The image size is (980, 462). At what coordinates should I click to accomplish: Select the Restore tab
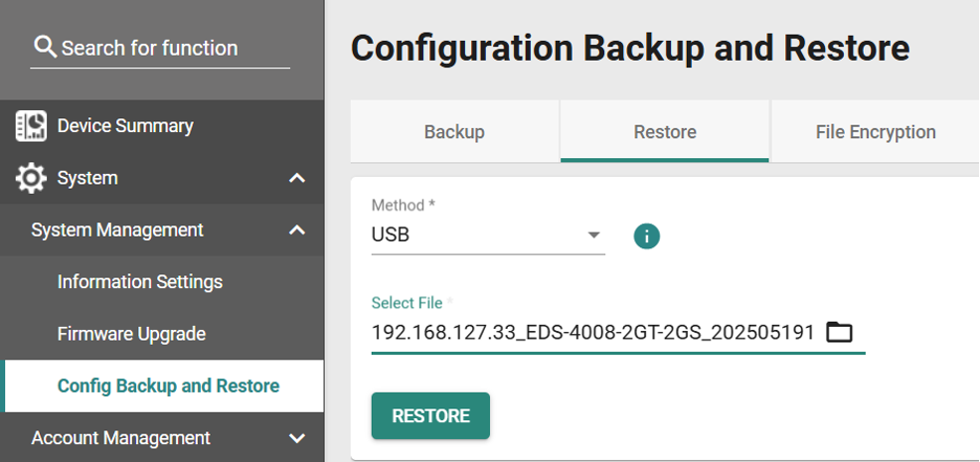[x=665, y=132]
